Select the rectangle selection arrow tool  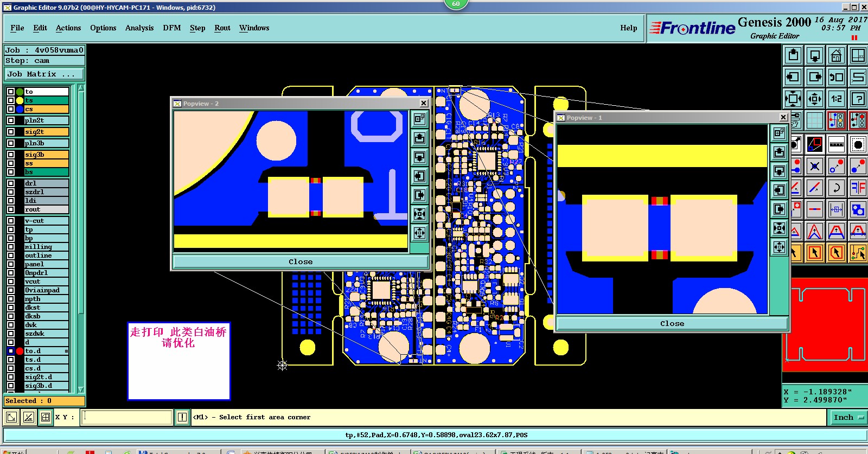pos(815,253)
